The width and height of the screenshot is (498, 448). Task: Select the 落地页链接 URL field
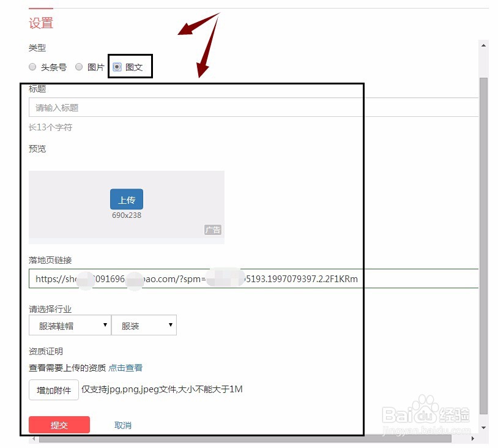tap(184, 278)
